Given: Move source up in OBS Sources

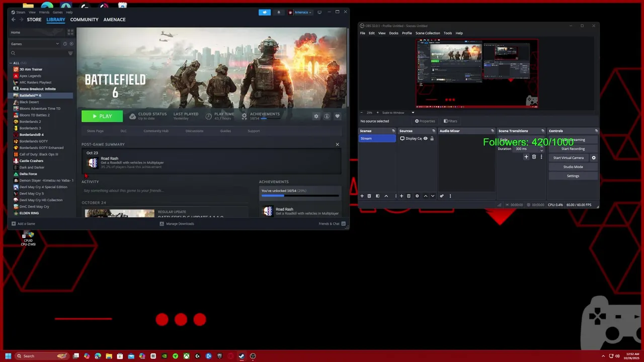Looking at the screenshot, I should (x=426, y=196).
